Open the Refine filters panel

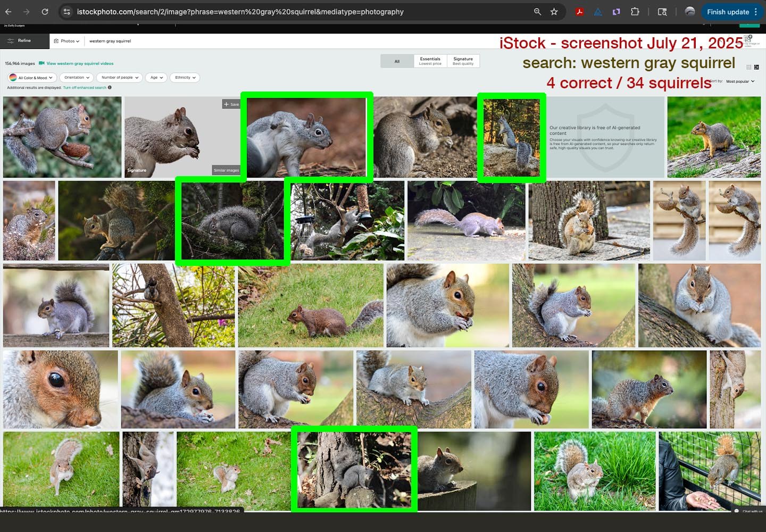[x=19, y=40]
